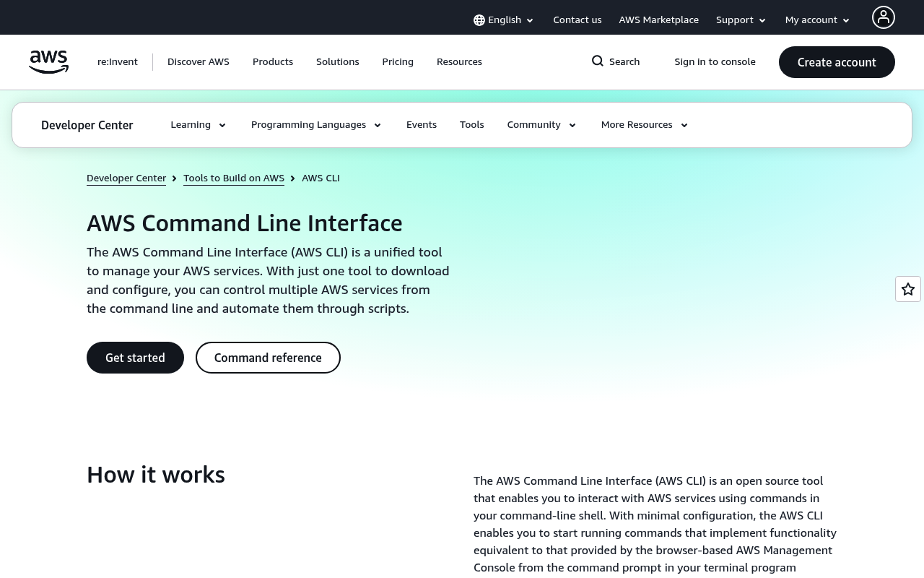Viewport: 924px width, 578px height.
Task: Open the Programming Languages dropdown
Action: pyautogui.click(x=316, y=125)
